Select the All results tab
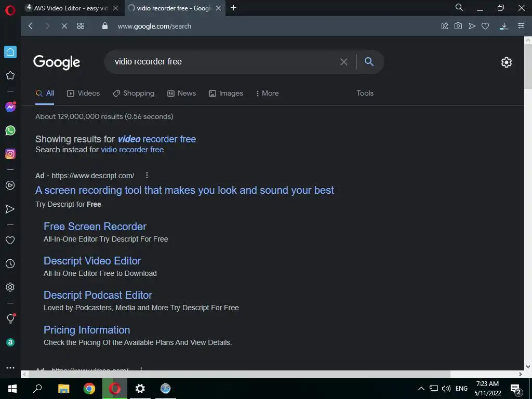This screenshot has width=532, height=399. click(45, 94)
